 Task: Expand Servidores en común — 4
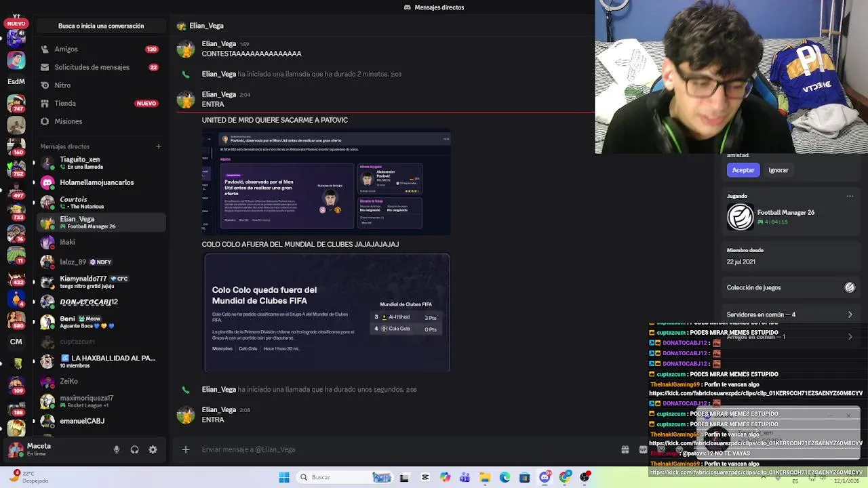point(791,314)
